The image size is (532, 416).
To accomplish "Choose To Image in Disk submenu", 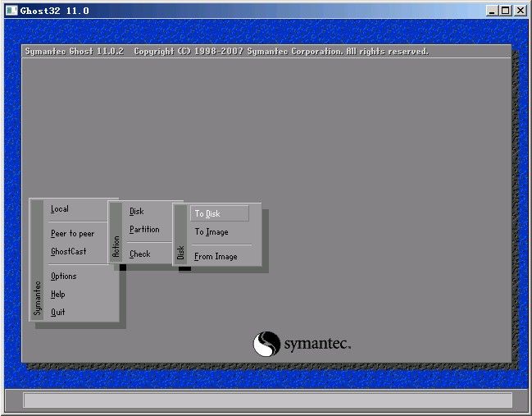I will pos(211,232).
